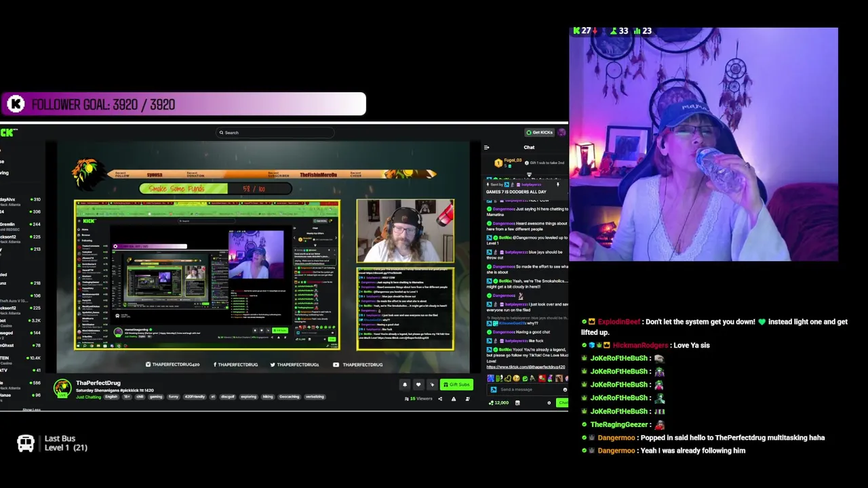Select the Geocaching tag
This screenshot has width=868, height=488.
click(x=289, y=396)
